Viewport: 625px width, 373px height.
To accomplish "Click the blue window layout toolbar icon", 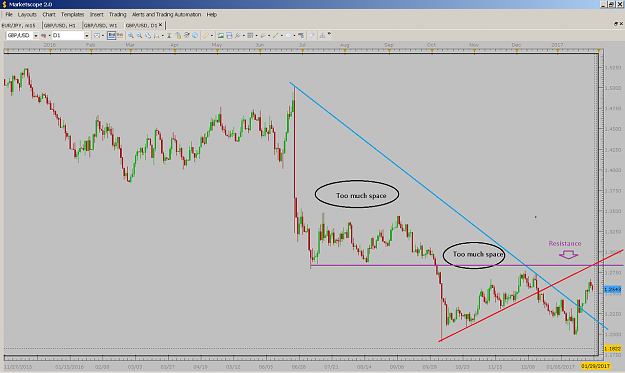I will tap(229, 35).
